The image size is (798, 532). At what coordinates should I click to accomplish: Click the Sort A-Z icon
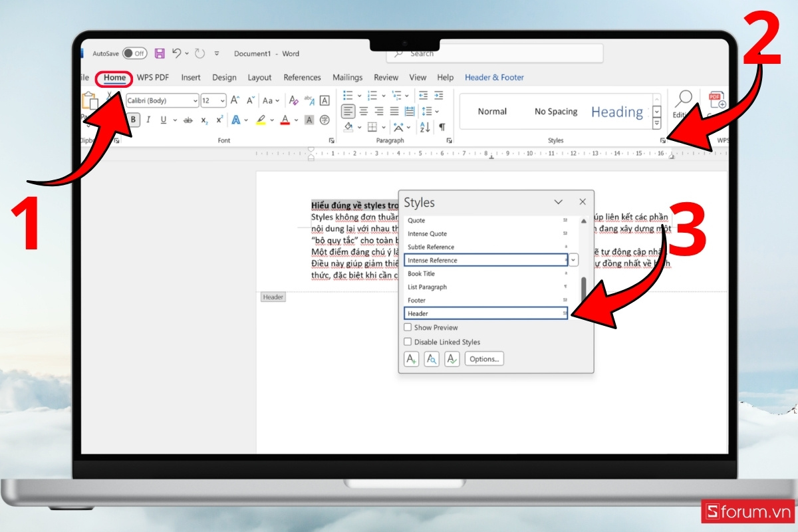coord(425,127)
